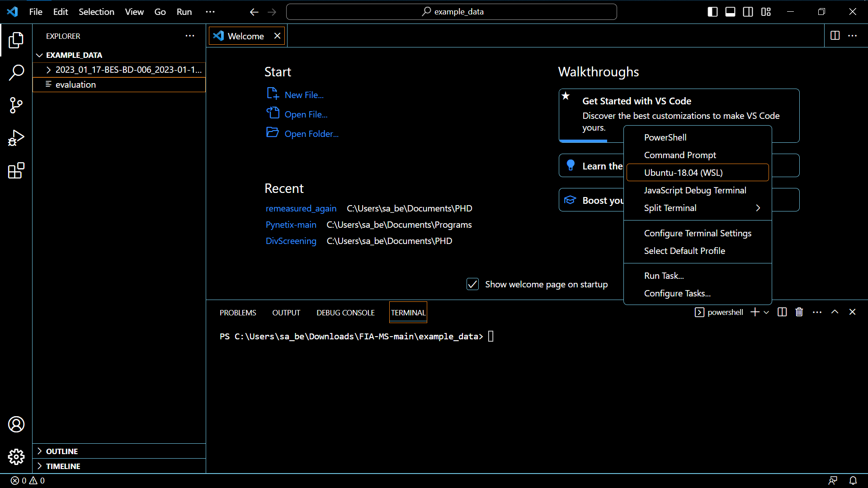Uncheck Show welcome page on startup
This screenshot has width=868, height=488.
point(472,284)
